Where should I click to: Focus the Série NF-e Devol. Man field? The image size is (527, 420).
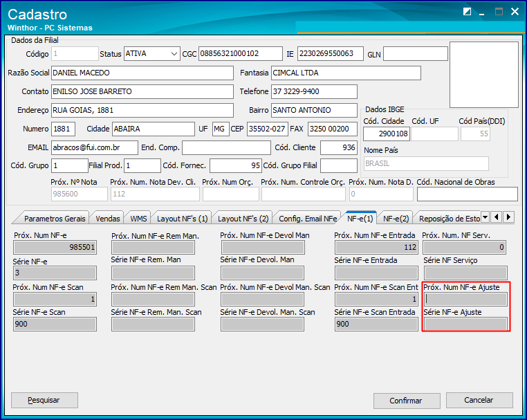click(263, 273)
